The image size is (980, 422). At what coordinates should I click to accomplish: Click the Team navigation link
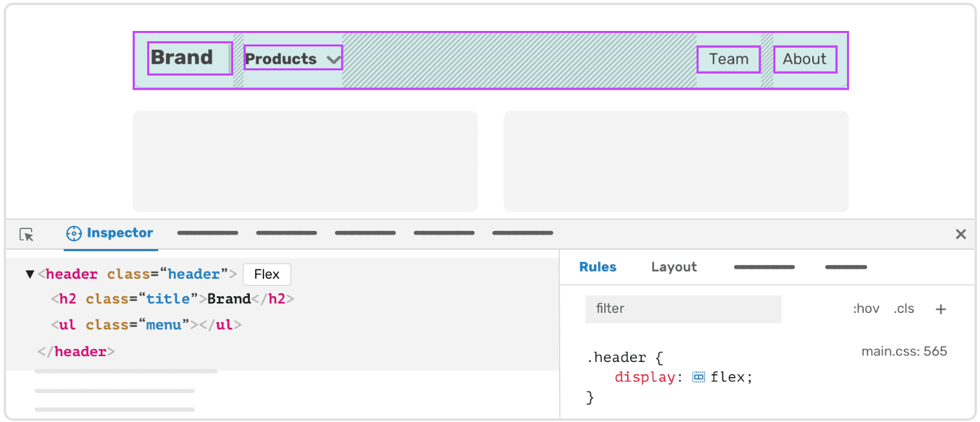[729, 59]
